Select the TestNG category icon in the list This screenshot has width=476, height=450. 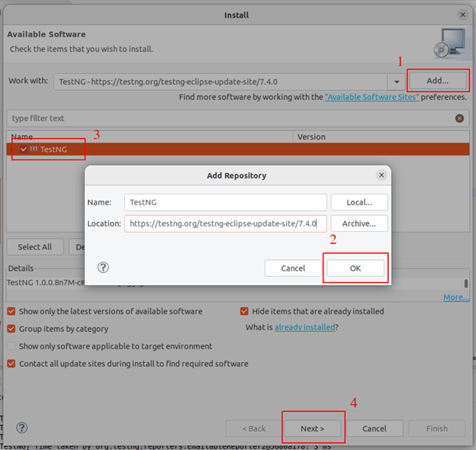tap(34, 149)
